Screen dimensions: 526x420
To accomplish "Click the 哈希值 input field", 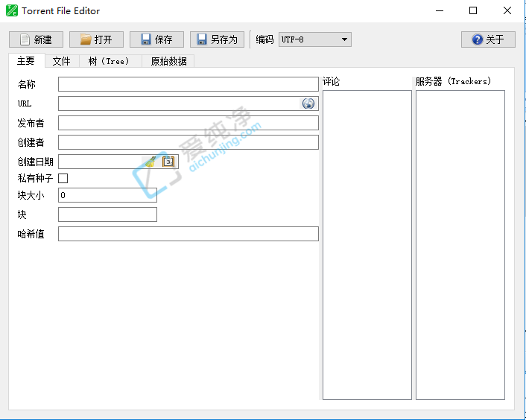I will (188, 234).
